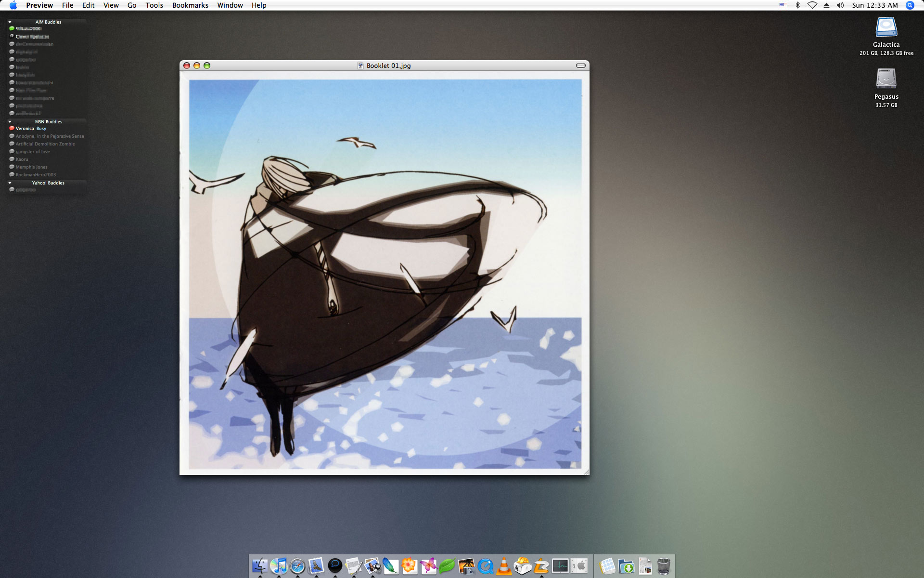This screenshot has width=924, height=578.
Task: Click the whale illustration in Preview
Action: coord(385,274)
